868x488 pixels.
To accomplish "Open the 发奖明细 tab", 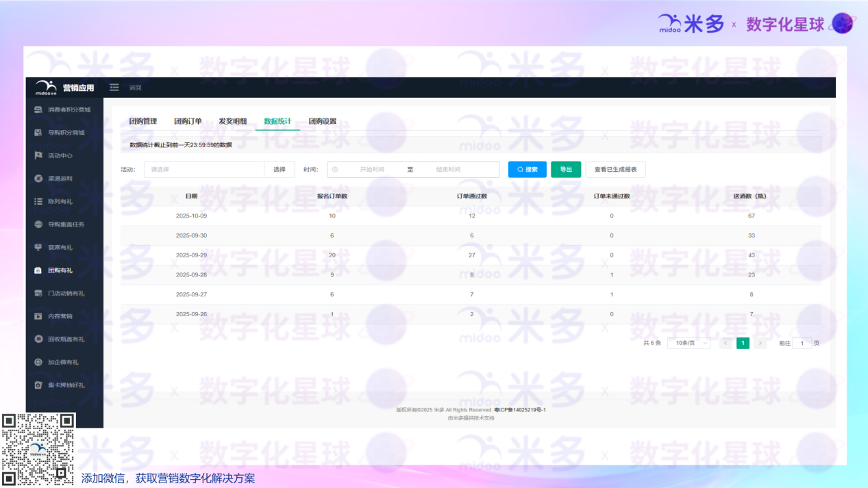I will click(x=233, y=121).
